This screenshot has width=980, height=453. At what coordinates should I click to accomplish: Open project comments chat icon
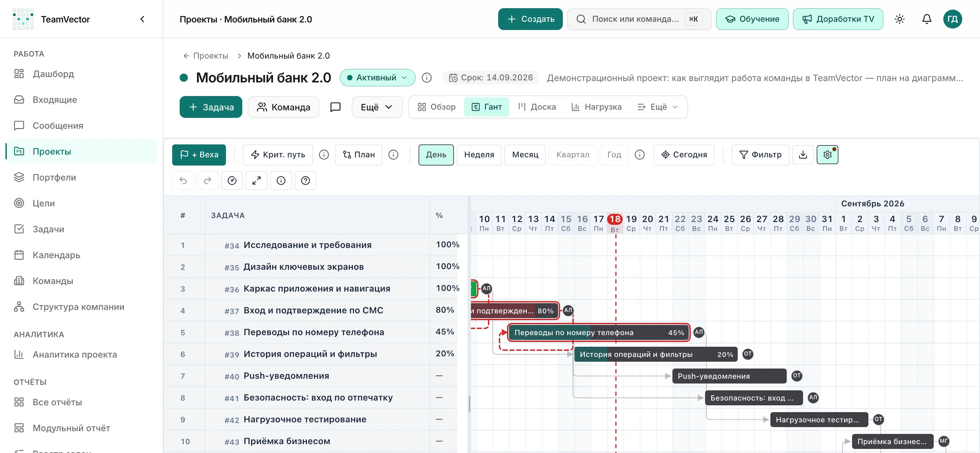point(335,107)
